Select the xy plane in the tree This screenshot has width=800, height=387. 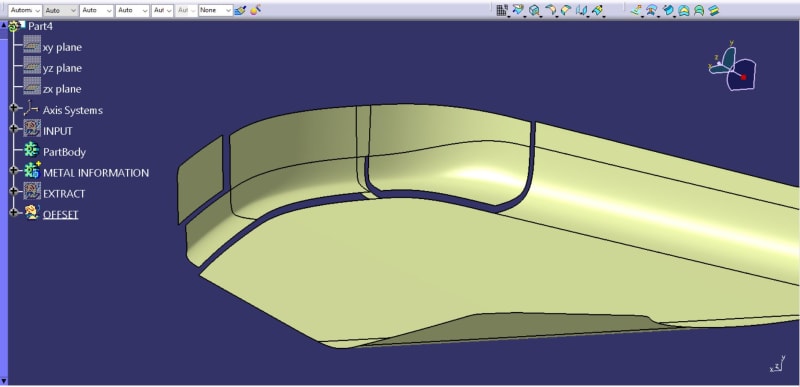click(x=62, y=47)
